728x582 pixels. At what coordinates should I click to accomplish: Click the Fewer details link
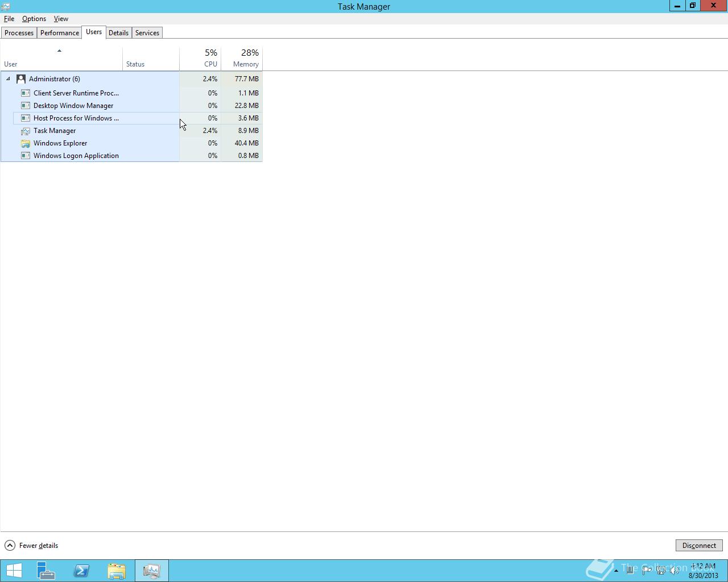[39, 546]
